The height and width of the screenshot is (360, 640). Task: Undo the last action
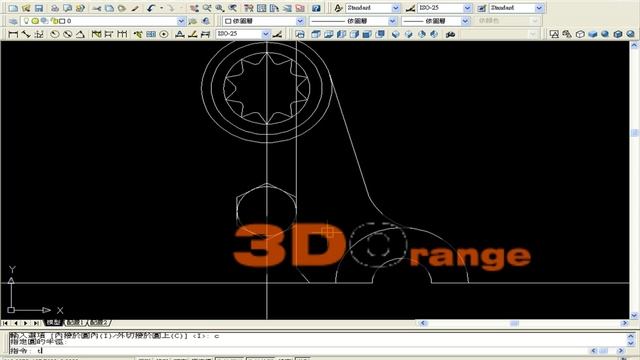(151, 8)
